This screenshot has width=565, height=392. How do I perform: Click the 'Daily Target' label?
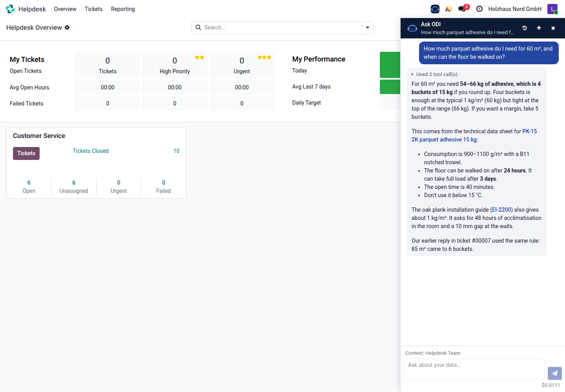306,103
